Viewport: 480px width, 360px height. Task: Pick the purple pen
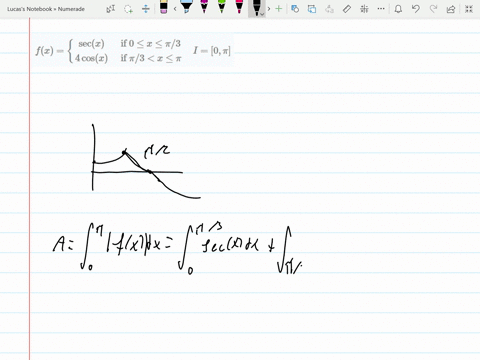pos(204,7)
